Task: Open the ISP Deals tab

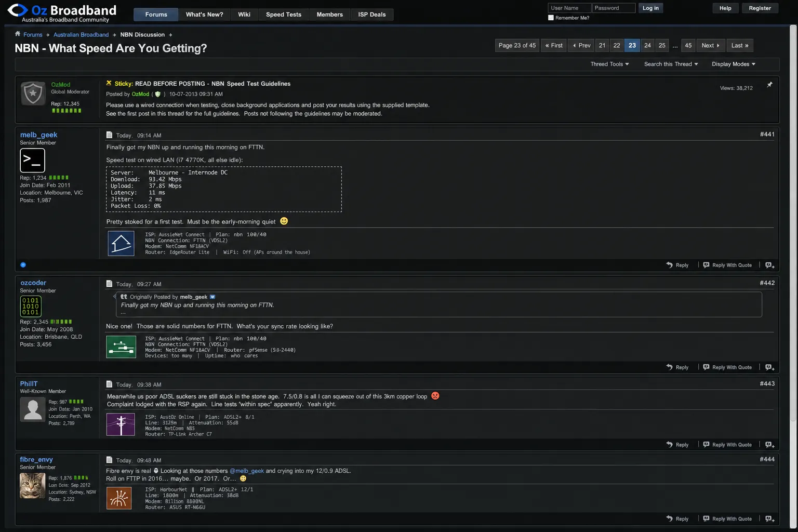Action: click(372, 15)
